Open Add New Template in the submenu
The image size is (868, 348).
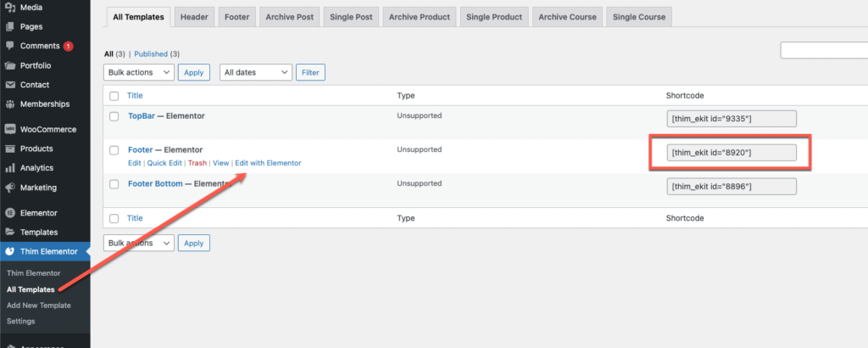coord(39,306)
